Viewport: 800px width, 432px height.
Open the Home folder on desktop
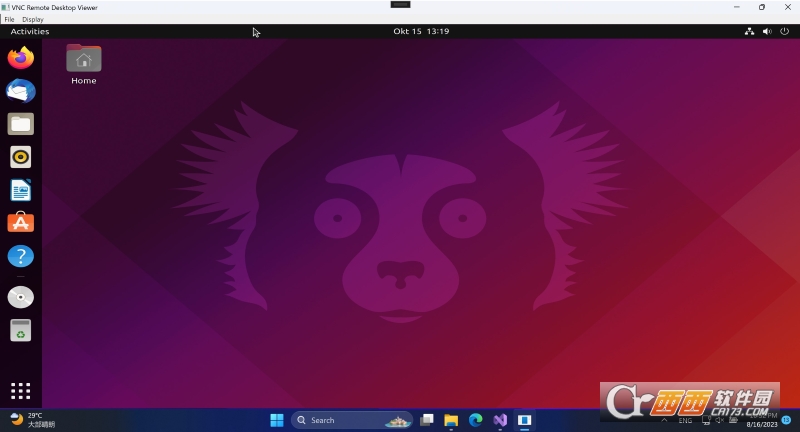84,65
